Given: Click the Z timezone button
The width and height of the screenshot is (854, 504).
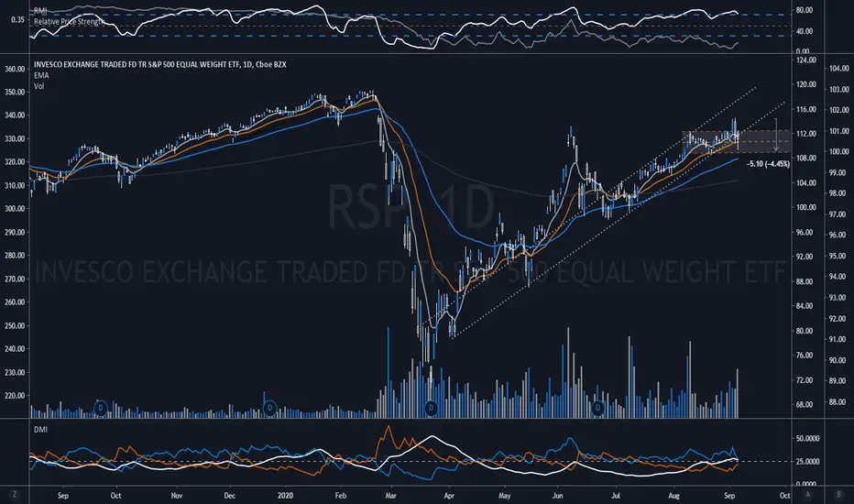Looking at the screenshot, I should tap(15, 495).
